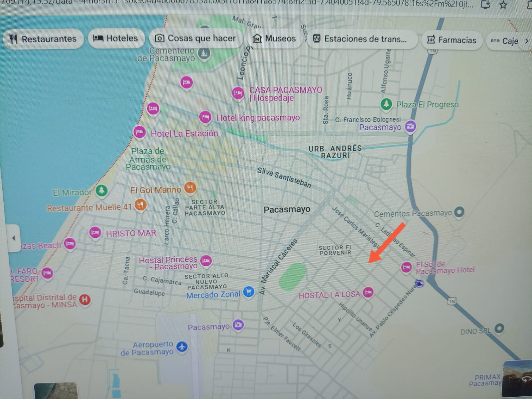Select the Museos category chip

(x=274, y=39)
